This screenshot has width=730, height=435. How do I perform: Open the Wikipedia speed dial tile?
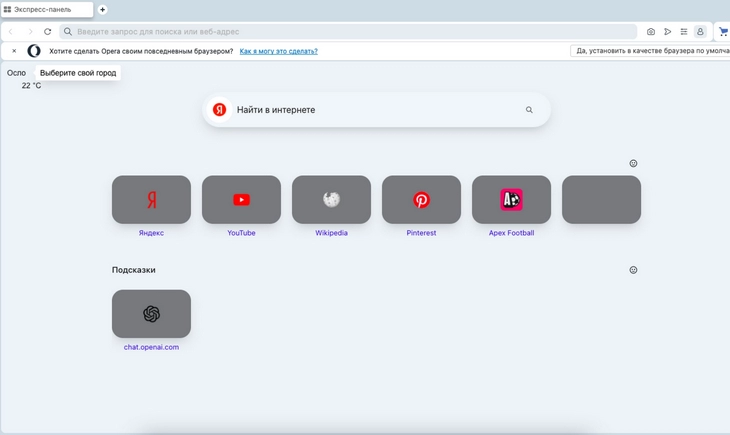pos(331,199)
